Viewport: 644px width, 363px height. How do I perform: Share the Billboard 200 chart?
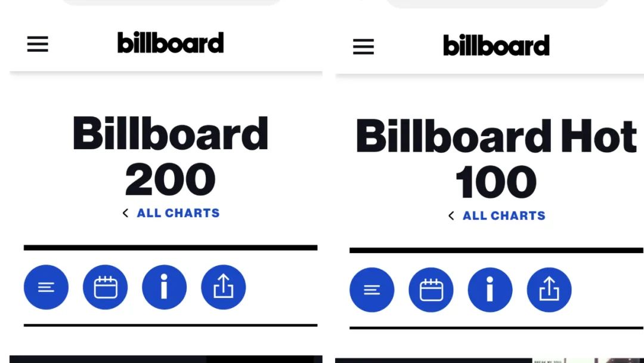(x=224, y=287)
